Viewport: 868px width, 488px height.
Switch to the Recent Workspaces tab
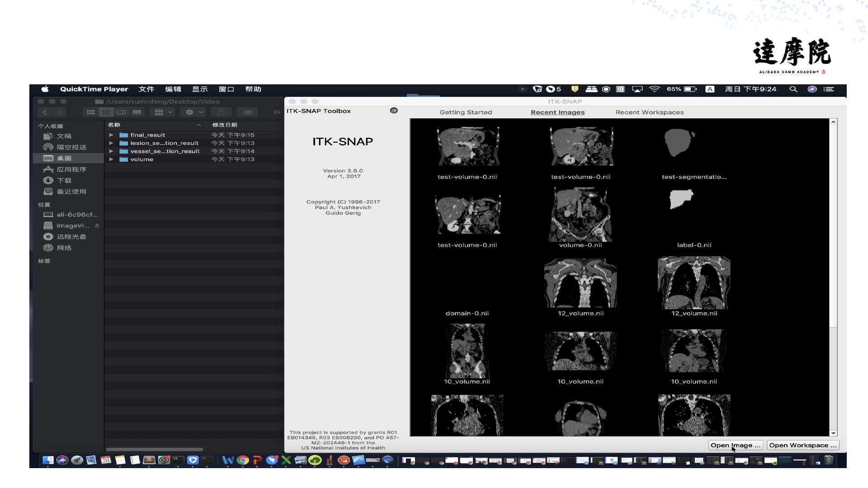point(650,112)
